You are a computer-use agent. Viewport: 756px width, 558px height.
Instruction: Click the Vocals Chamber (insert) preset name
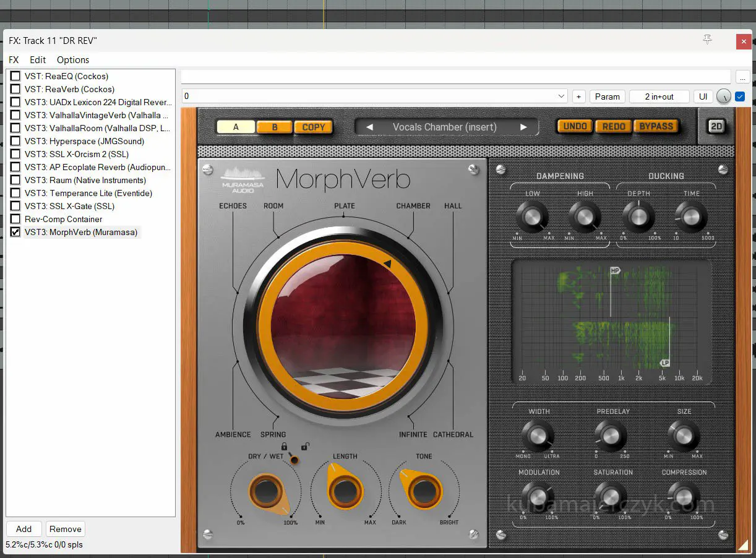tap(444, 127)
